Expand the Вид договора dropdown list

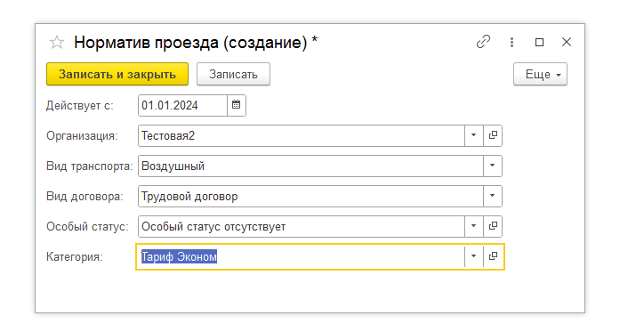[x=493, y=196]
